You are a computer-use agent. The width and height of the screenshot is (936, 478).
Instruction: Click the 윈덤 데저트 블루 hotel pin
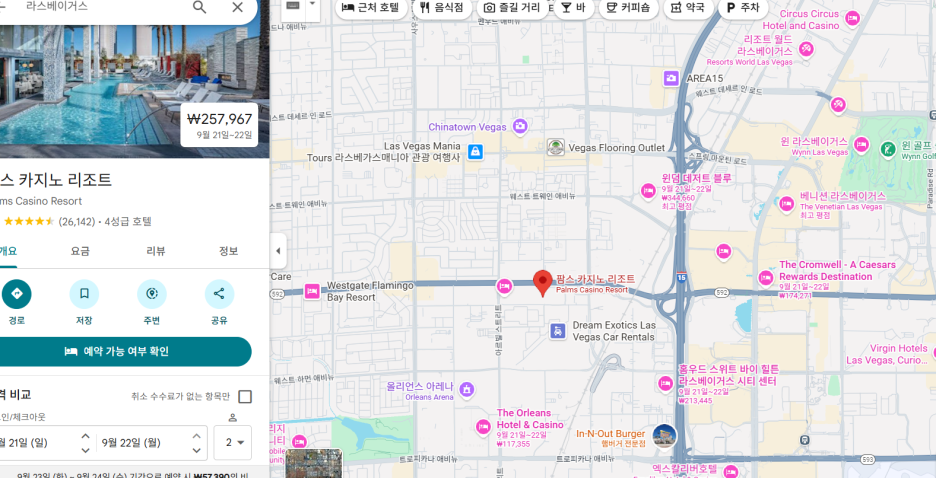pos(648,191)
